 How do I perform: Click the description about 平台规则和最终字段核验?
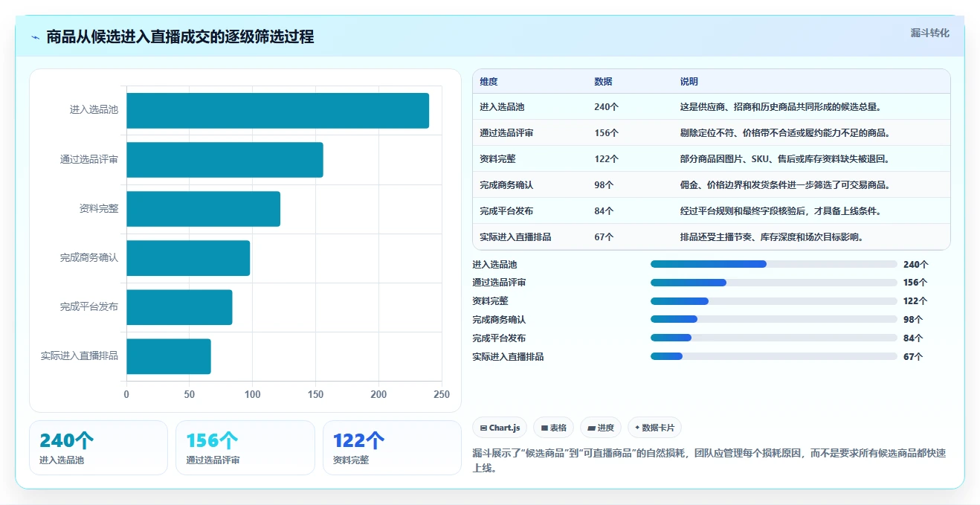pos(781,211)
